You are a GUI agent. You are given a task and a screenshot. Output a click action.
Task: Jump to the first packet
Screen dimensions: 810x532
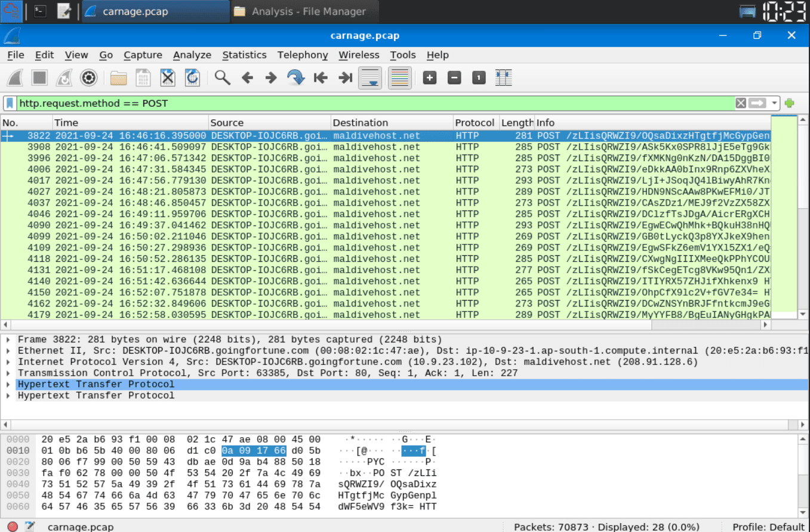321,78
